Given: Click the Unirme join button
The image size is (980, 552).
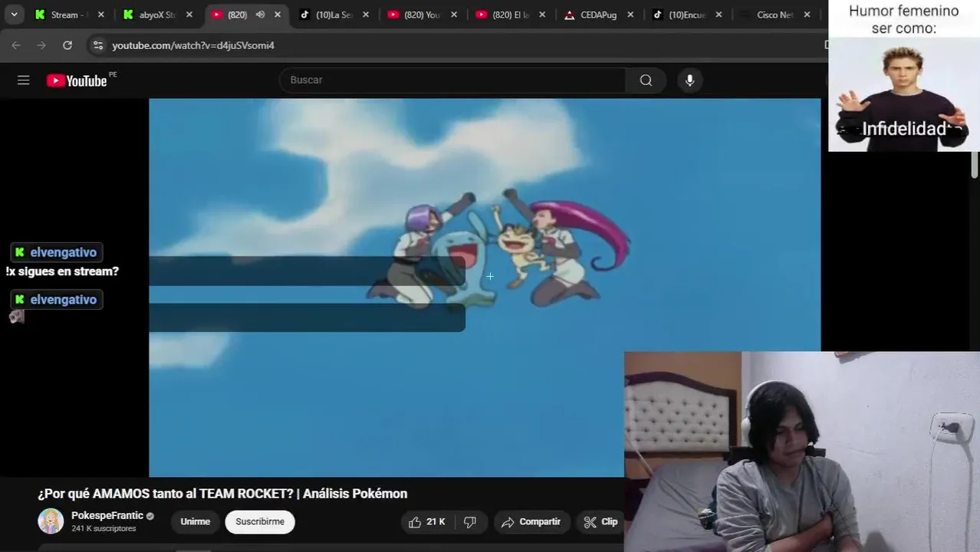Looking at the screenshot, I should pos(195,521).
